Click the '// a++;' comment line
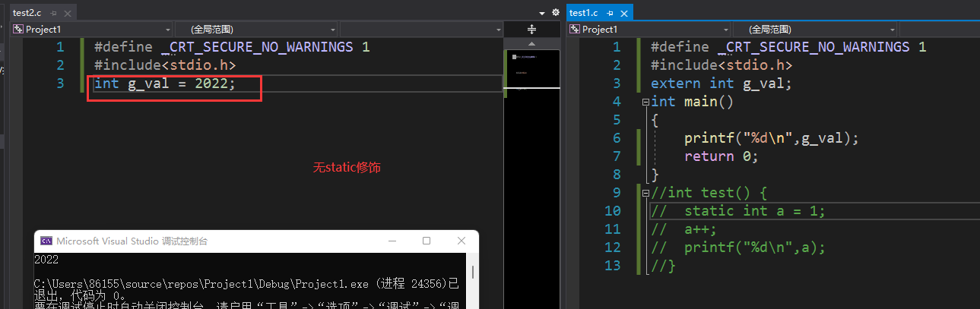This screenshot has height=309, width=980. [683, 229]
